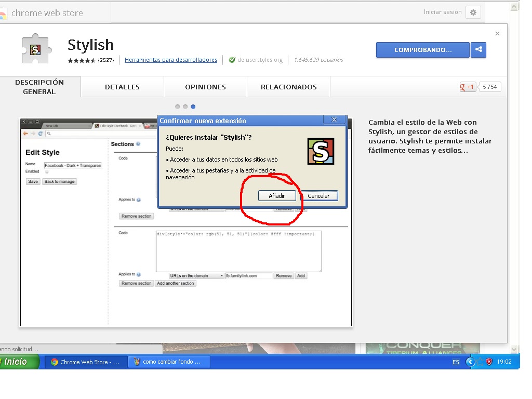This screenshot has width=532, height=399.
Task: Click the 19:02 clock
Action: (x=504, y=362)
